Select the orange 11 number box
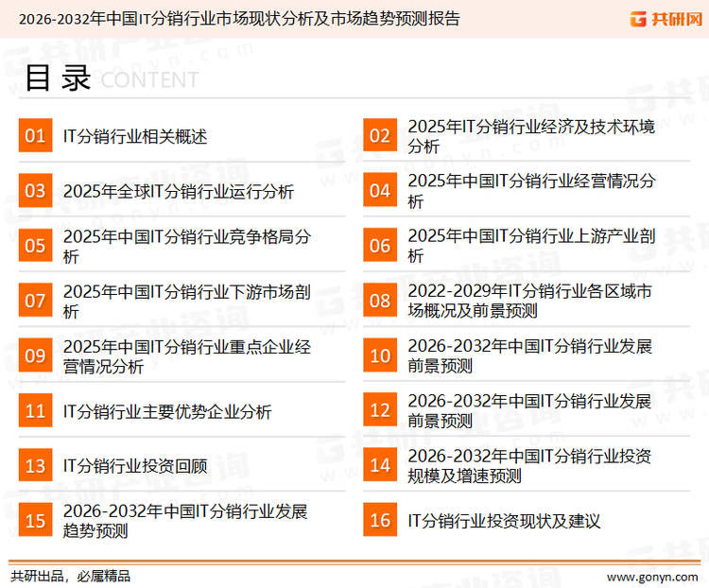Screen dimensions: 709x588 click(x=35, y=410)
